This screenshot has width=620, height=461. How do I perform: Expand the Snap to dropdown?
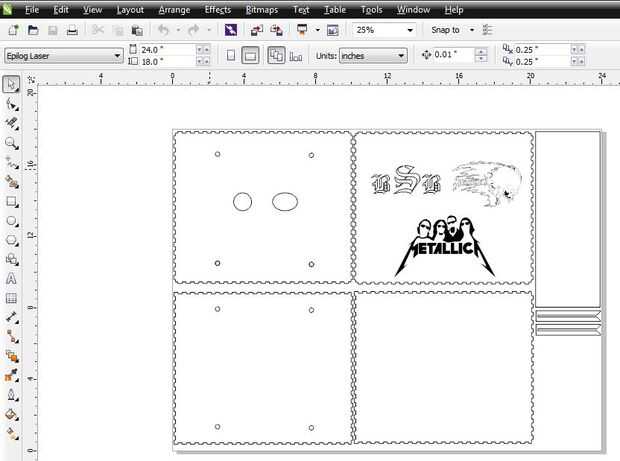472,30
